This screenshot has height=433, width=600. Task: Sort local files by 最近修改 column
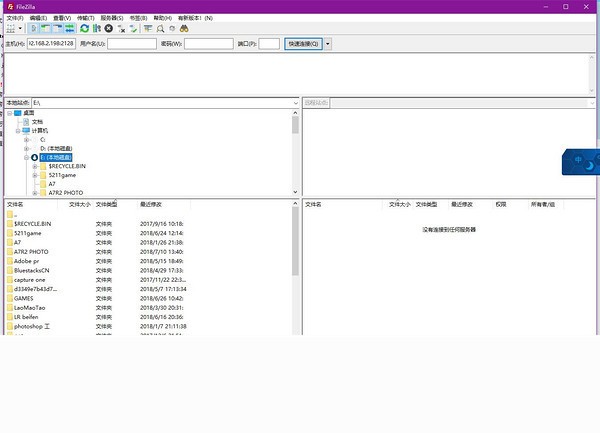coord(151,205)
